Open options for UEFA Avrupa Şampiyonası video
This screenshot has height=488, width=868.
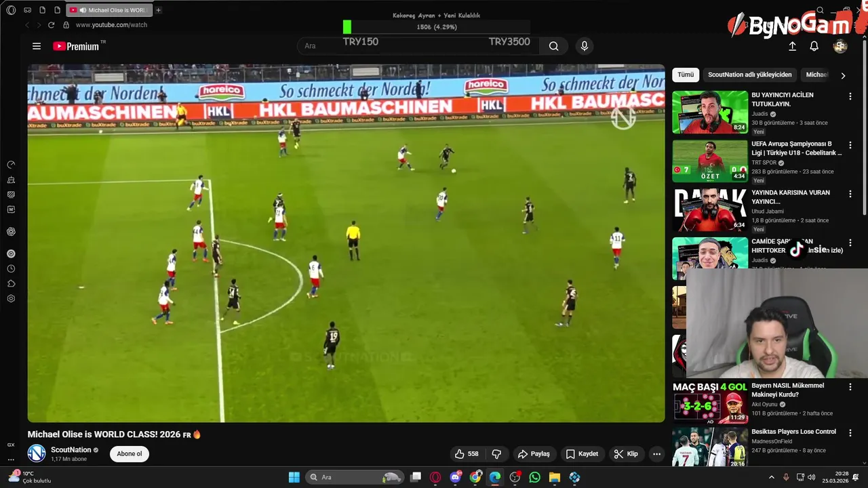(x=850, y=145)
